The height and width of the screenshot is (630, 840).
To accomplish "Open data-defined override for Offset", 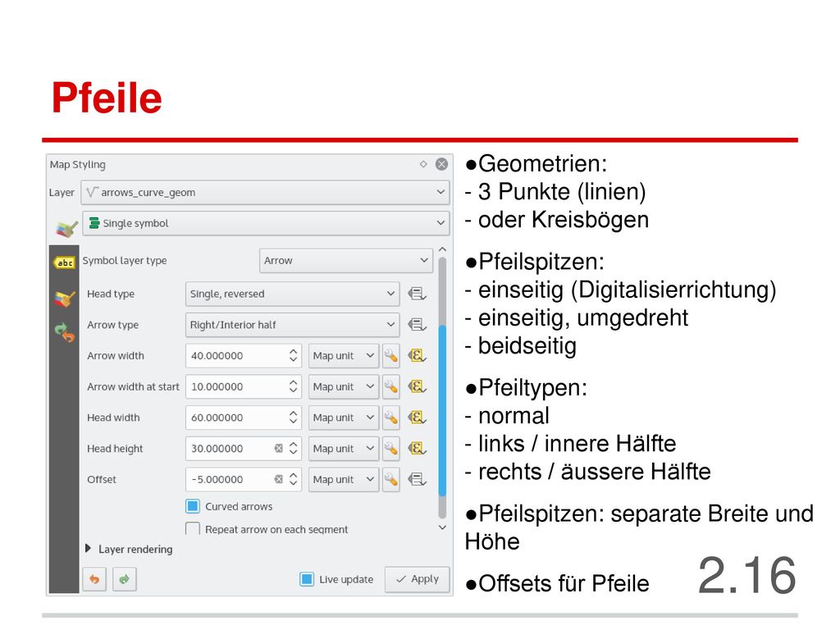I will tap(416, 479).
